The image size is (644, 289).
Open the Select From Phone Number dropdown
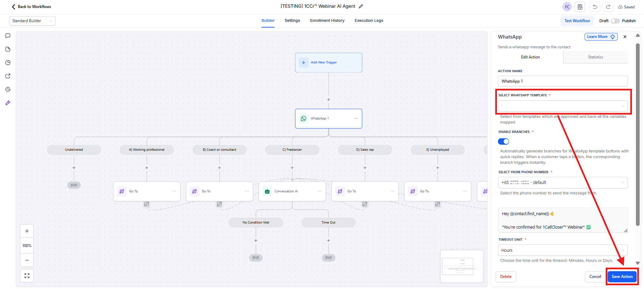pos(563,183)
